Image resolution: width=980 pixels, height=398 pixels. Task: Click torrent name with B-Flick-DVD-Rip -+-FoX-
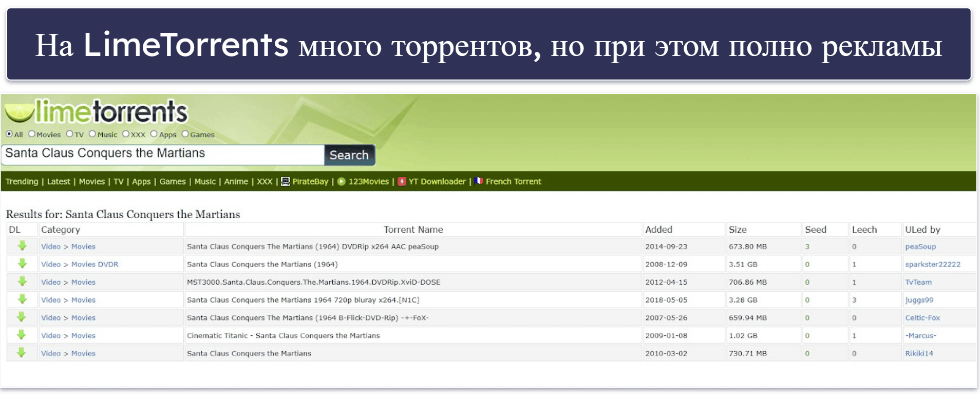[308, 317]
